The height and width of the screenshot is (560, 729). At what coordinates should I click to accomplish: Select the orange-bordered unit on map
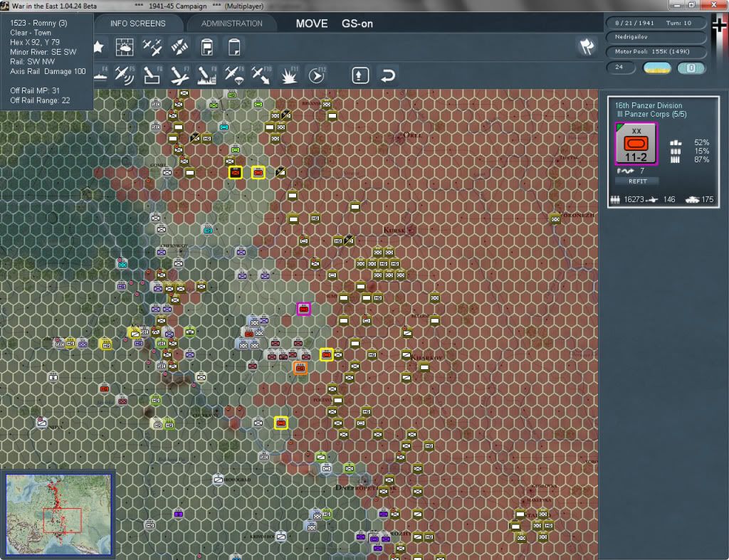[x=300, y=368]
